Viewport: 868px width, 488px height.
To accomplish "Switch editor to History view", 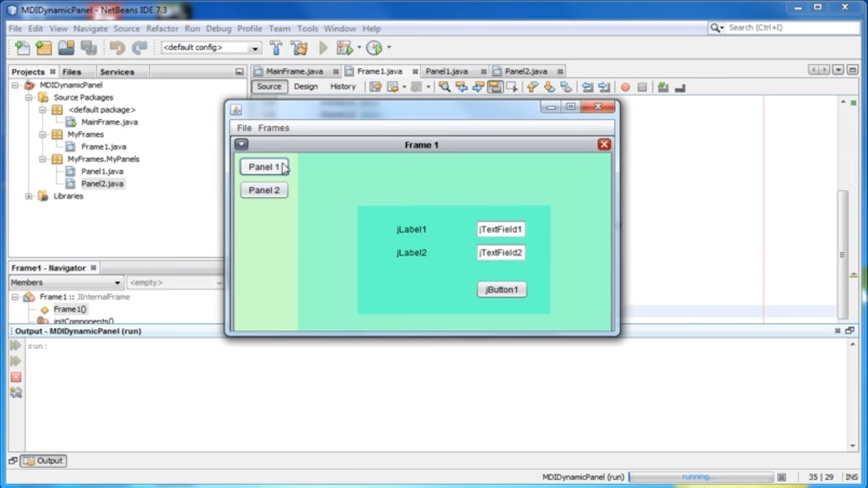I will [x=342, y=87].
